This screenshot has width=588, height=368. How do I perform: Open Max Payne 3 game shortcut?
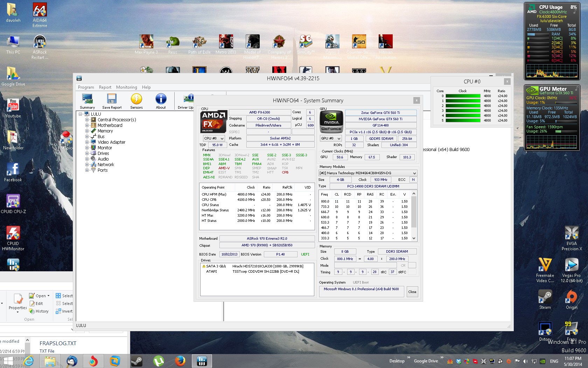click(146, 44)
